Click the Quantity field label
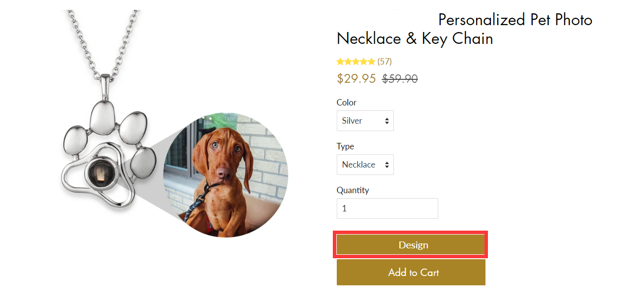The width and height of the screenshot is (644, 308). point(353,190)
